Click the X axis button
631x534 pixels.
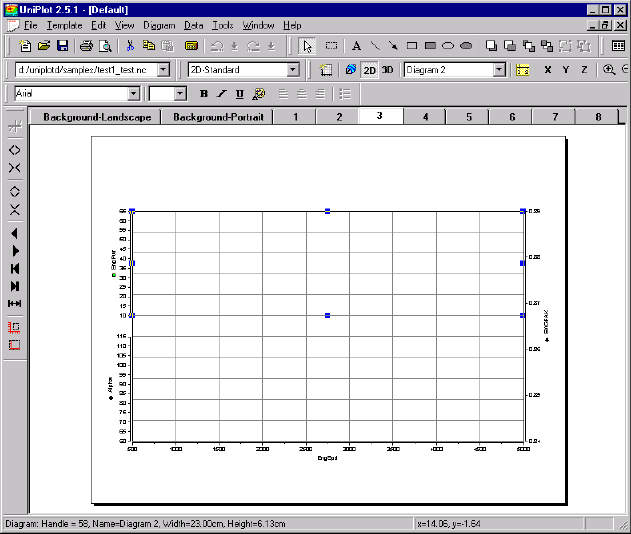pos(548,70)
